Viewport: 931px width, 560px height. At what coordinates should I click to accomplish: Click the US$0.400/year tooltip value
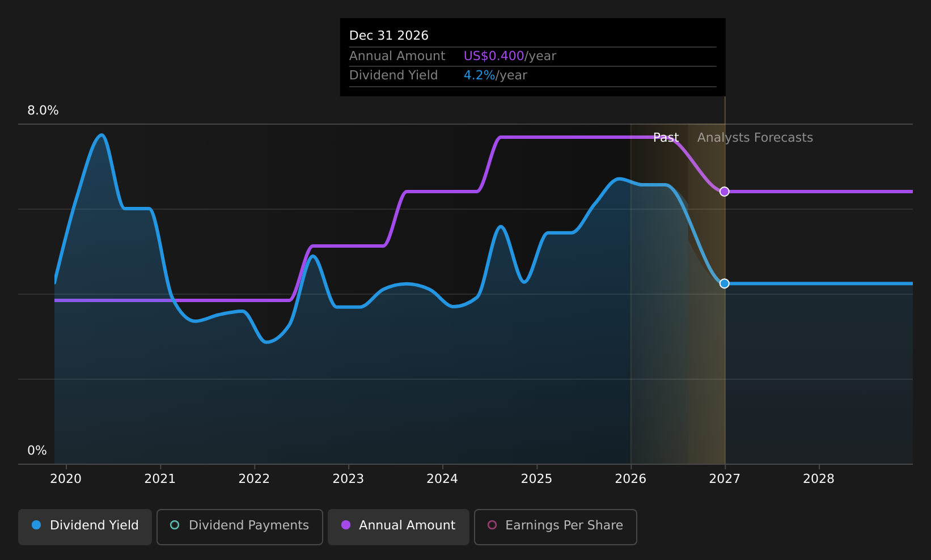(x=510, y=56)
